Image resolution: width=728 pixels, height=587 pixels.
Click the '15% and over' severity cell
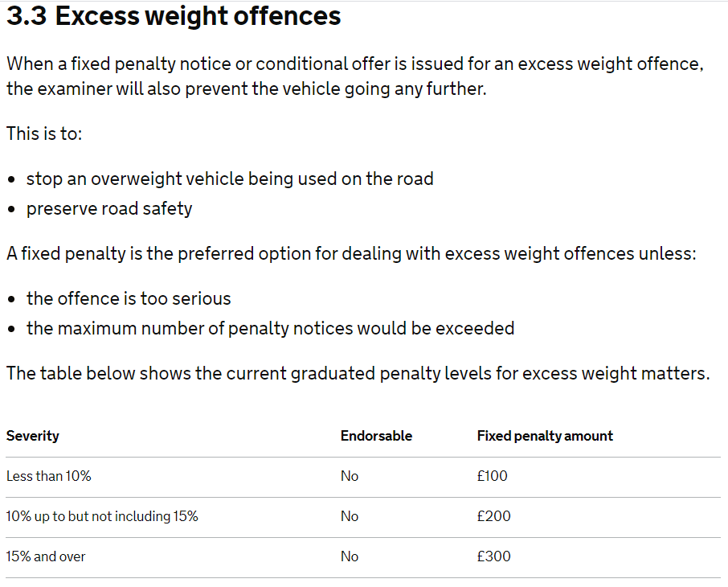[x=46, y=556]
